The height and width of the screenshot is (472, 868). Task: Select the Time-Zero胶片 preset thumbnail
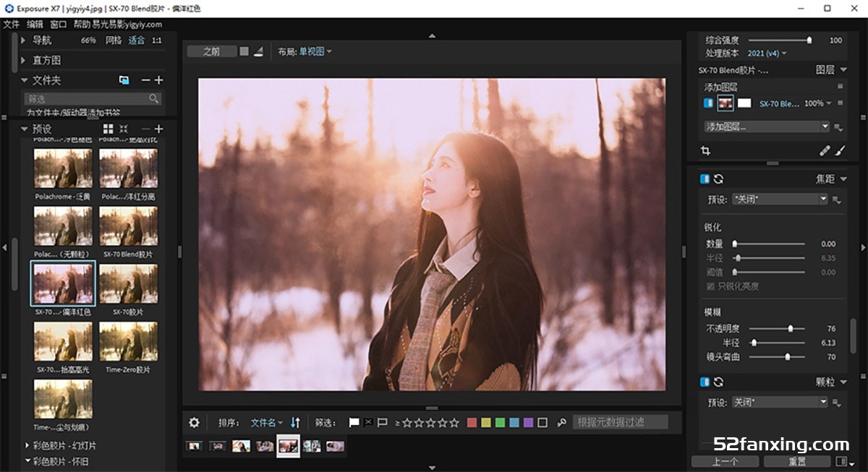tap(129, 341)
